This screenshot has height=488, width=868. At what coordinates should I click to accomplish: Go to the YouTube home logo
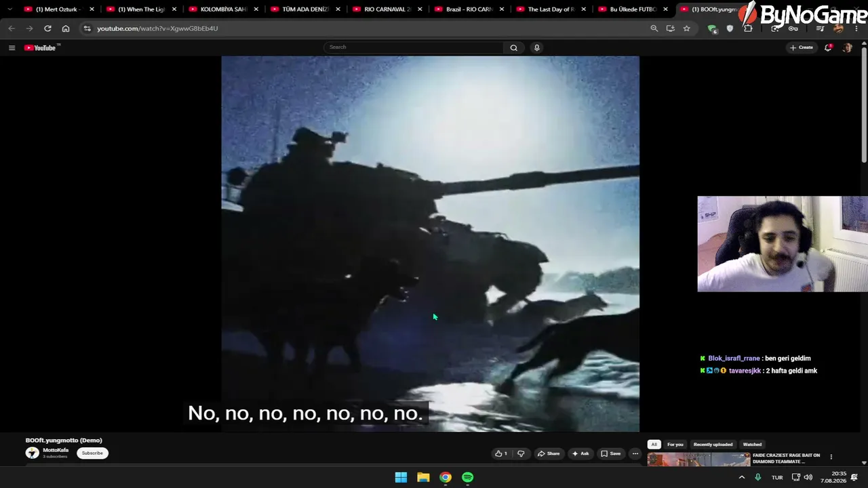pyautogui.click(x=42, y=47)
